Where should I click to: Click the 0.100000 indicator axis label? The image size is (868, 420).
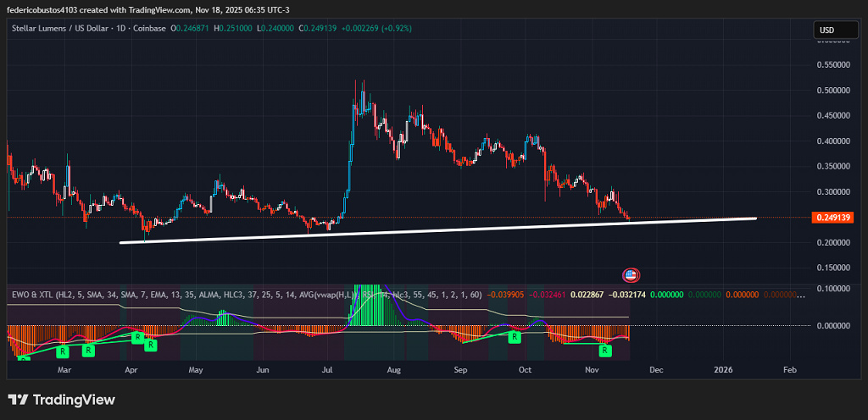click(x=835, y=289)
